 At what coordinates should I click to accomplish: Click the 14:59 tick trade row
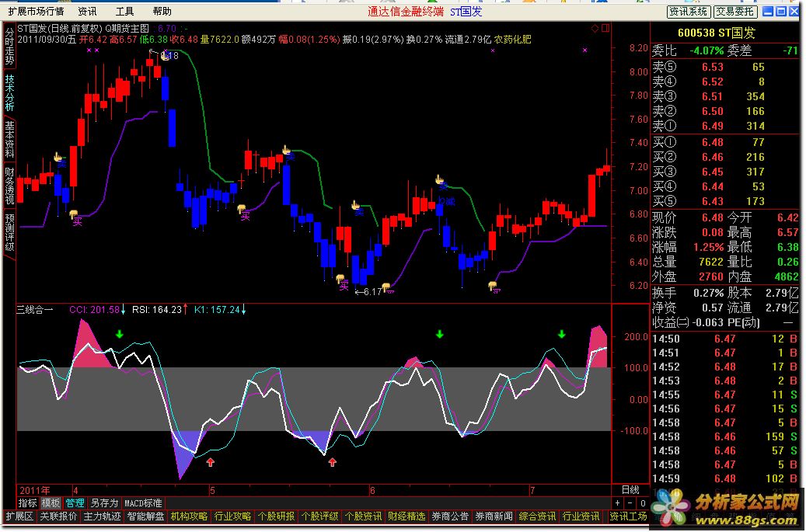point(726,478)
